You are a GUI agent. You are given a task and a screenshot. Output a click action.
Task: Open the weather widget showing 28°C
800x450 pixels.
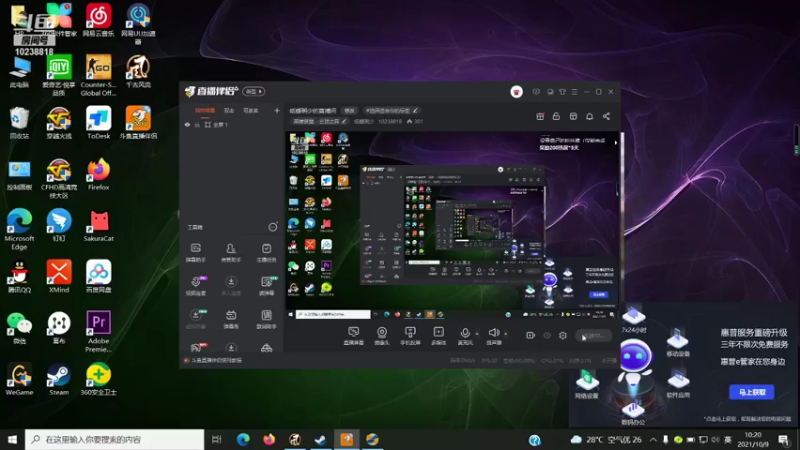click(x=606, y=439)
